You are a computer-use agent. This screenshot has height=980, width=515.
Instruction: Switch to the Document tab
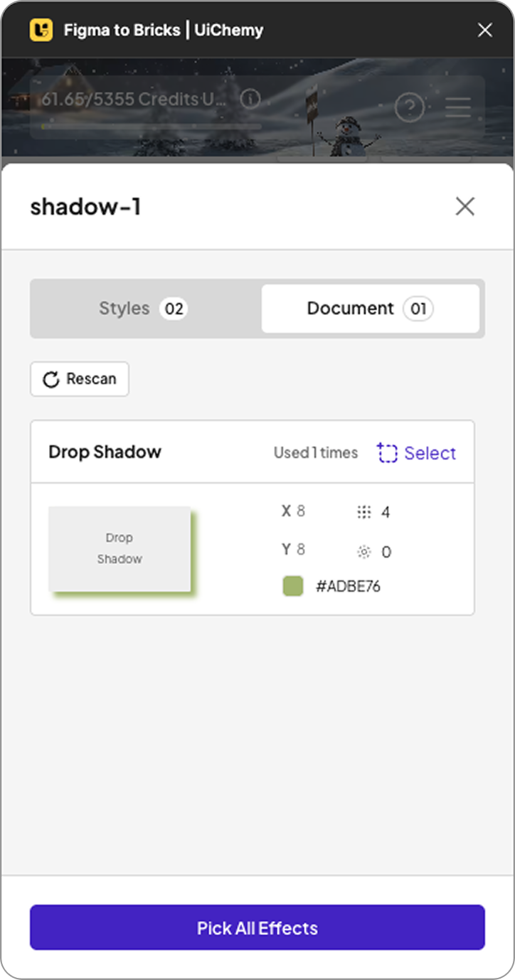tap(370, 309)
